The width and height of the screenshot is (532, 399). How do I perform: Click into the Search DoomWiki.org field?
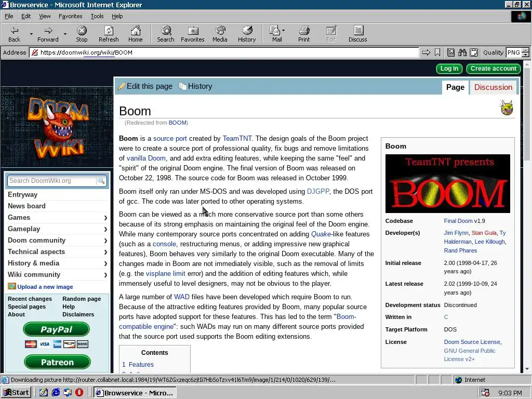click(52, 181)
